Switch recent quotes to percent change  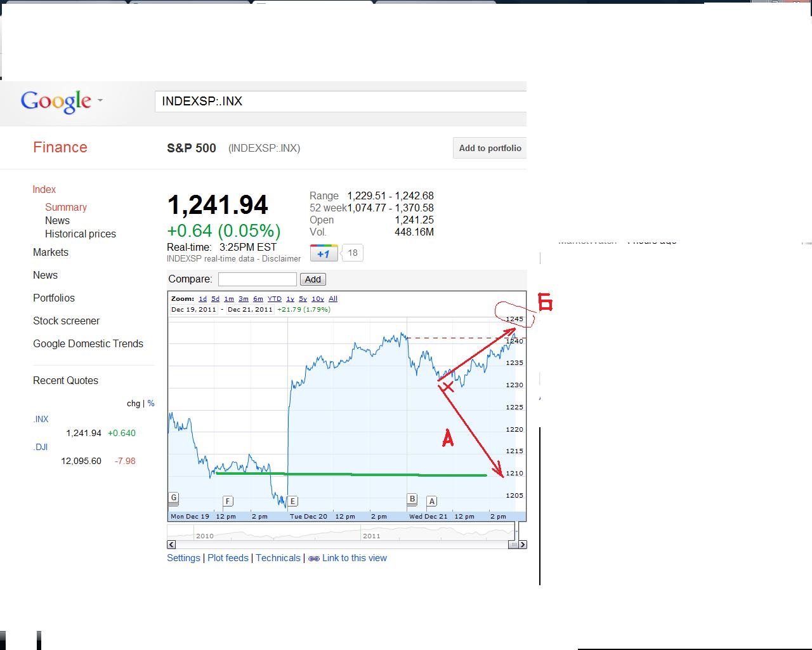[151, 403]
